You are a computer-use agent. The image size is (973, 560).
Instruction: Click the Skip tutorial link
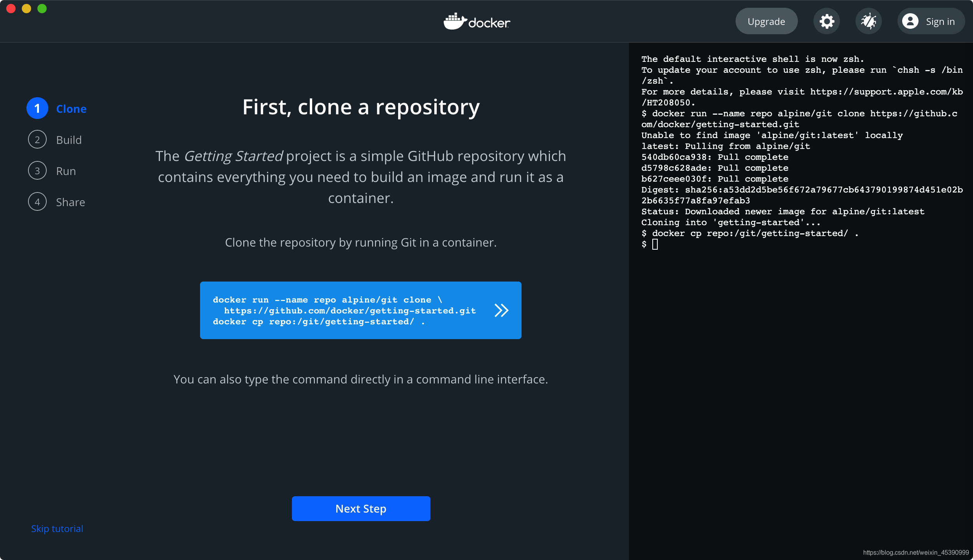pyautogui.click(x=57, y=528)
